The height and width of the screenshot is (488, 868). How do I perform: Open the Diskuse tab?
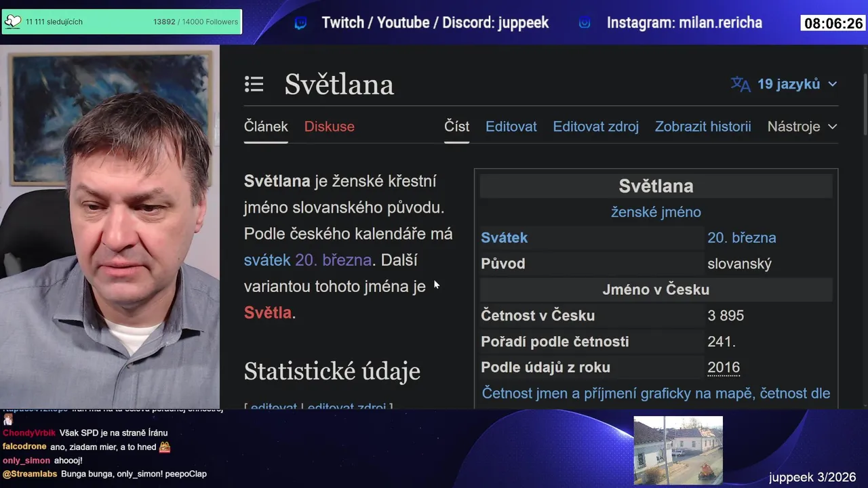(330, 126)
